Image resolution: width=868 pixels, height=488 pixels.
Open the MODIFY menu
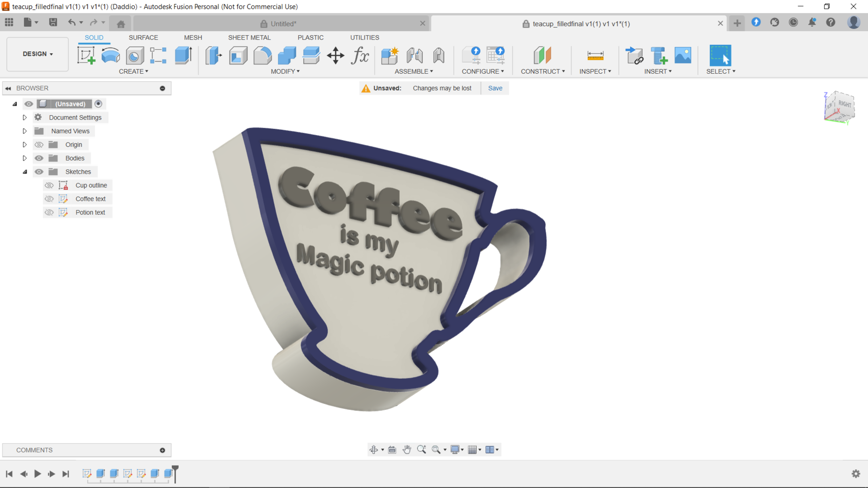285,71
